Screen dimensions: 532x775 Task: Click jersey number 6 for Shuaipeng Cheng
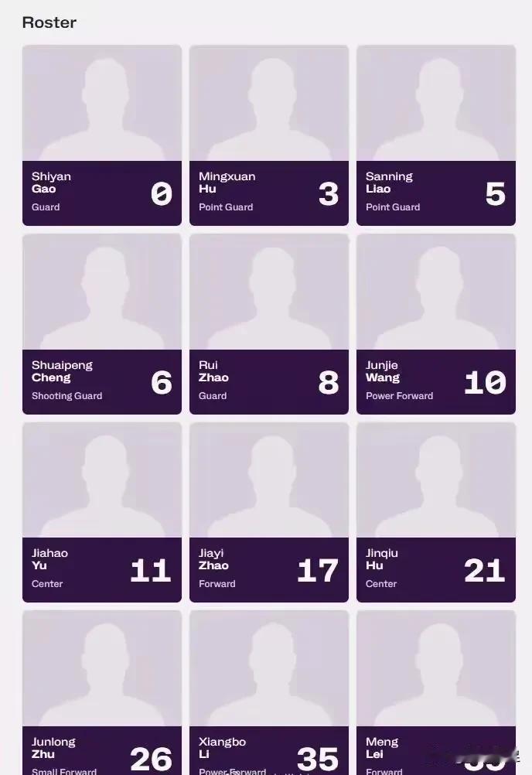[x=162, y=382]
